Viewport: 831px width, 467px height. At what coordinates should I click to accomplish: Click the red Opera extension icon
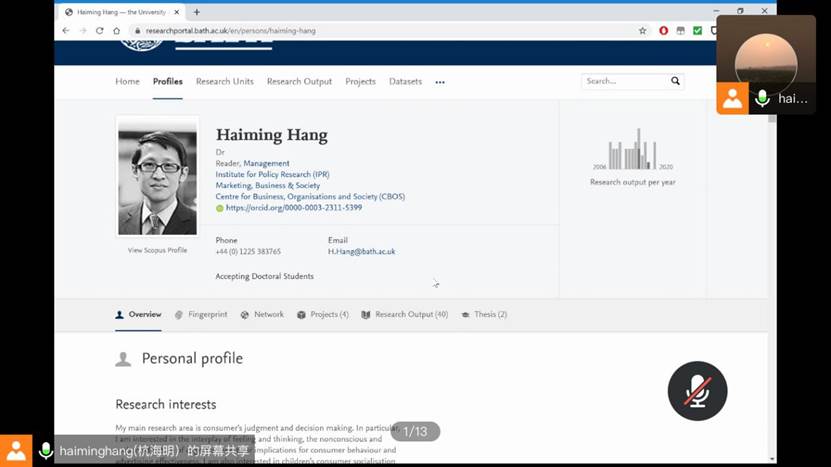[663, 31]
